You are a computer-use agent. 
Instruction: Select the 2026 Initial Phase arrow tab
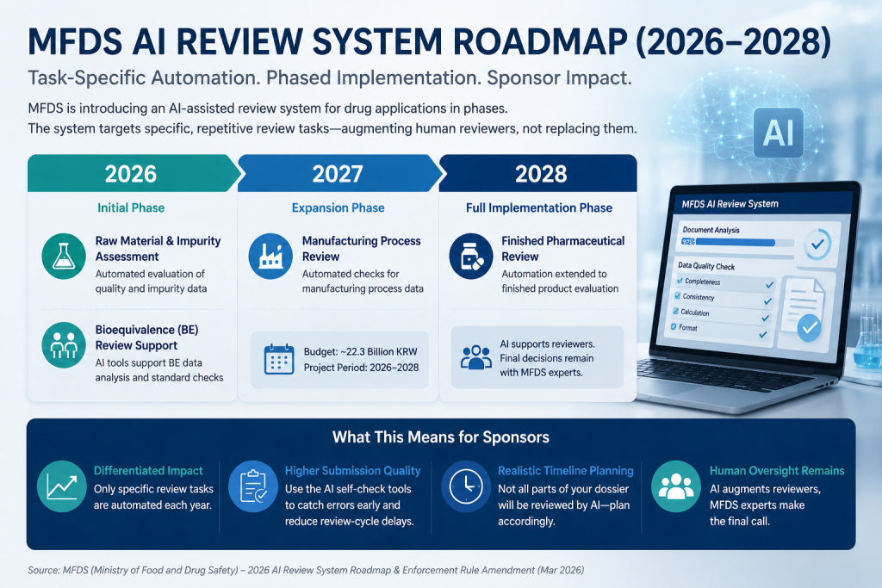(x=134, y=173)
